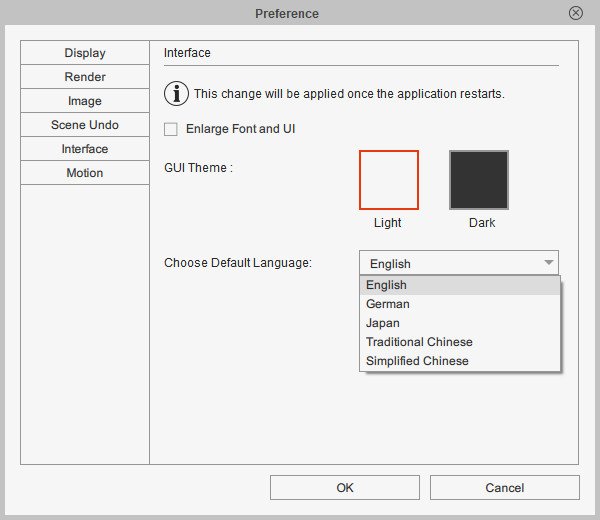Close the Preference dialog with X icon
The width and height of the screenshot is (600, 520).
click(575, 13)
